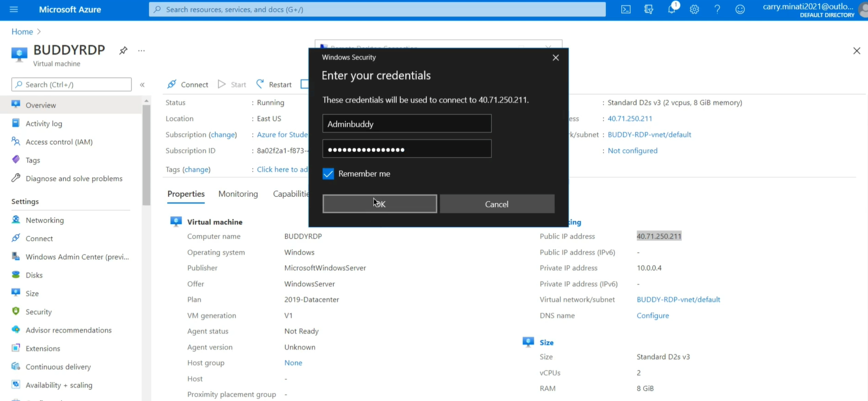Select the Agent status value Not Ready
The height and width of the screenshot is (401, 868).
pos(302,331)
